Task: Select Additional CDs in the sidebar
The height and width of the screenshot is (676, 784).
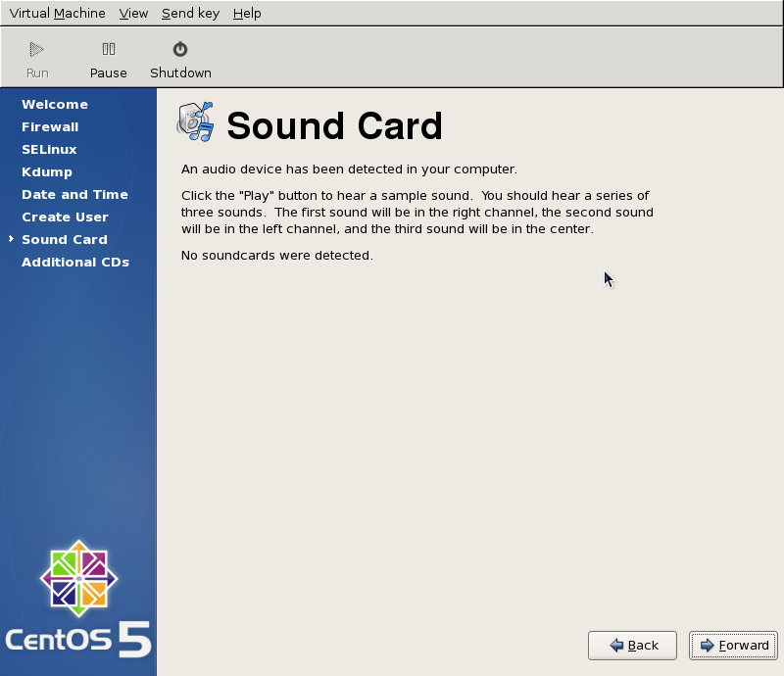Action: pos(75,262)
